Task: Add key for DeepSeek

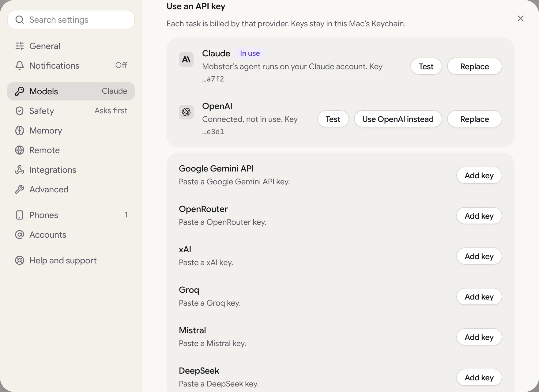Action: [x=479, y=377]
